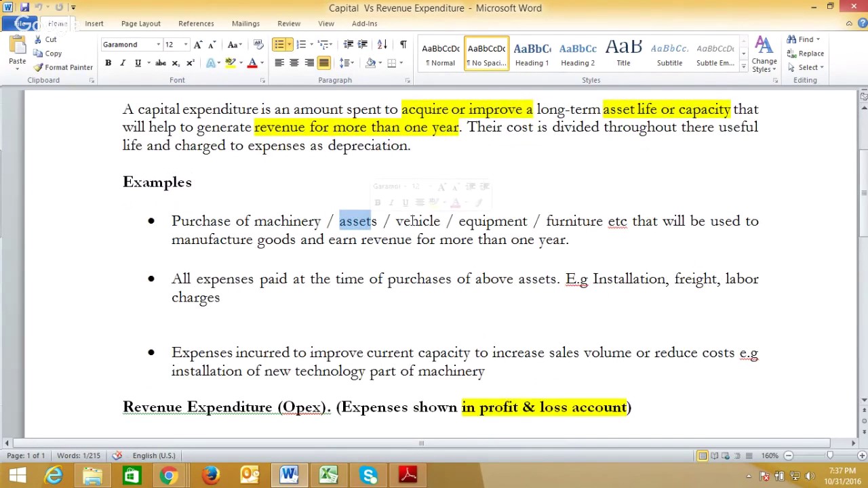The image size is (868, 488).
Task: Apply strikethrough formatting
Action: pyautogui.click(x=161, y=63)
